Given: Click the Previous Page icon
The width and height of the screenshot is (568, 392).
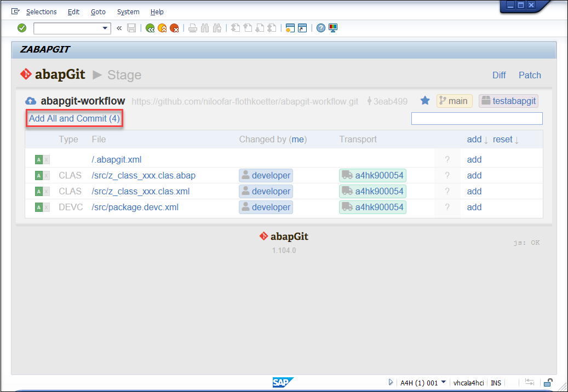Looking at the screenshot, I should click(x=248, y=28).
